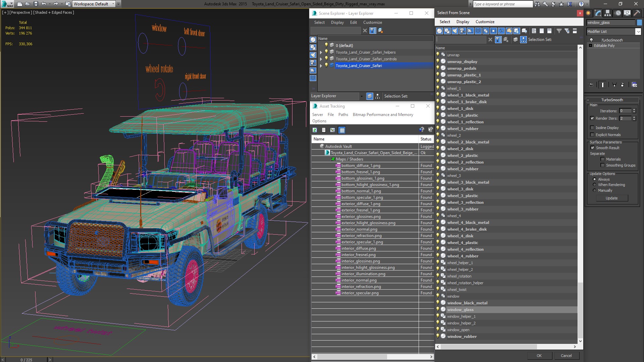
Task: Open the Display command panel tab
Action: [x=627, y=13]
